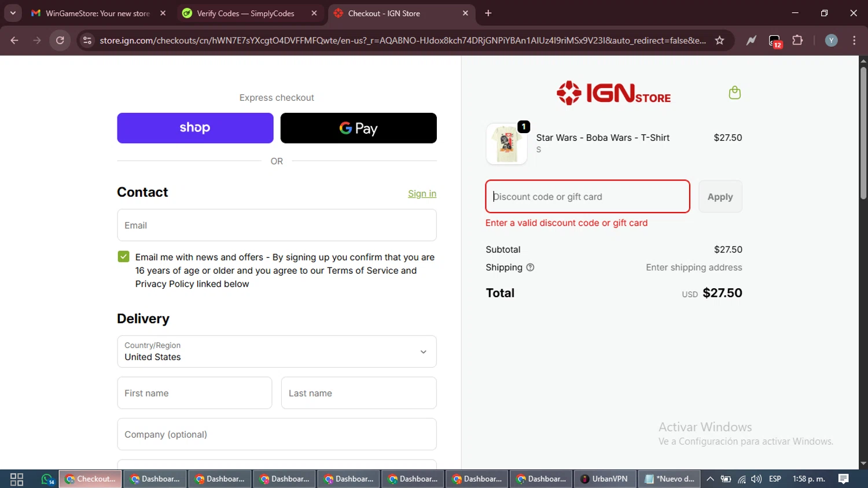Focus the First name field
This screenshot has width=868, height=488.
pos(194,393)
